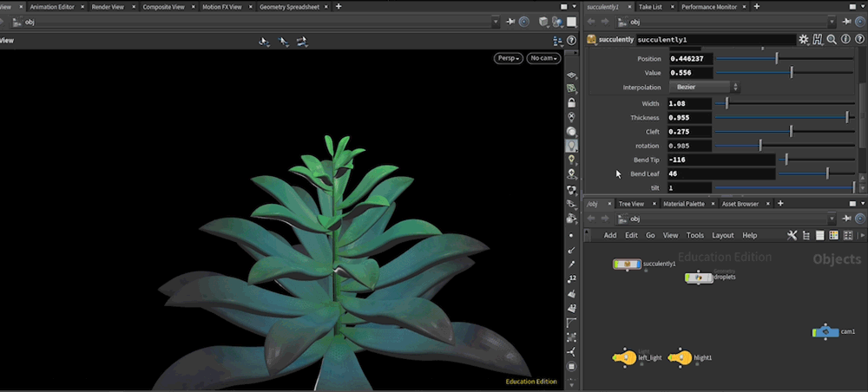This screenshot has height=392, width=868.
Task: Open help for succulently1 parameters
Action: 859,39
